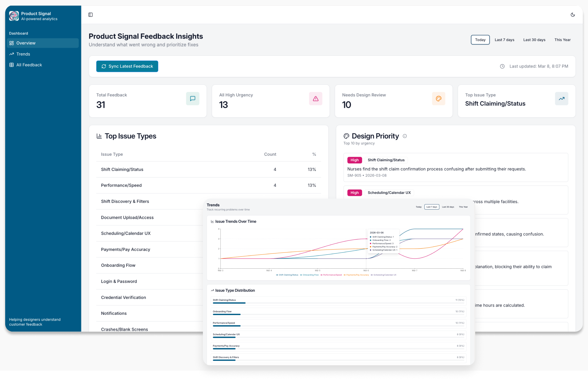Click the Trends arrow icon in sidebar
This screenshot has height=381, width=588.
[x=12, y=54]
